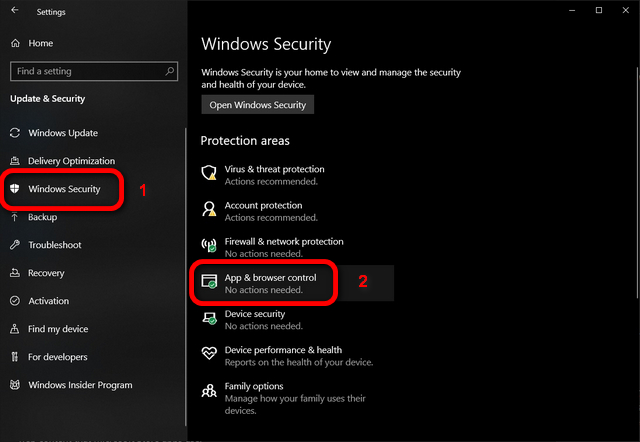Click the search magnifier icon in Find a setting
This screenshot has width=640, height=442.
[169, 71]
